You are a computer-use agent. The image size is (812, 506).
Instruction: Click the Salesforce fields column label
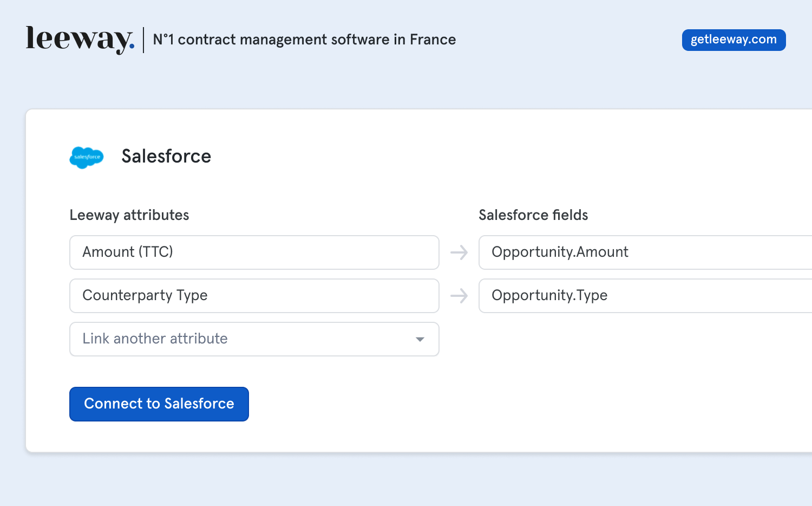533,215
